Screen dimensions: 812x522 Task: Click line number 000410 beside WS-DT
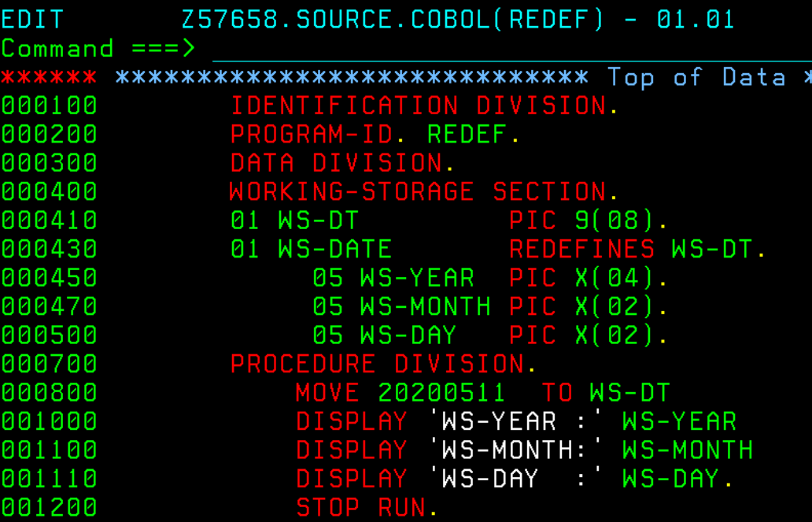click(49, 221)
